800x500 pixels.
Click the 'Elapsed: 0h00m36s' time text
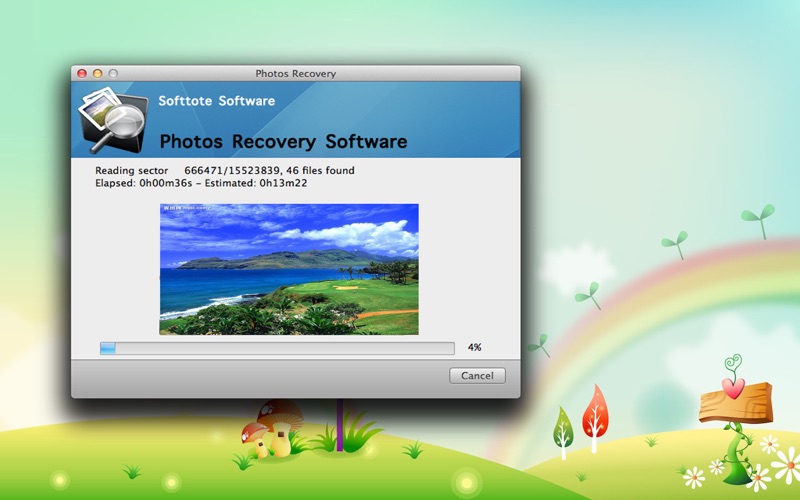point(144,183)
